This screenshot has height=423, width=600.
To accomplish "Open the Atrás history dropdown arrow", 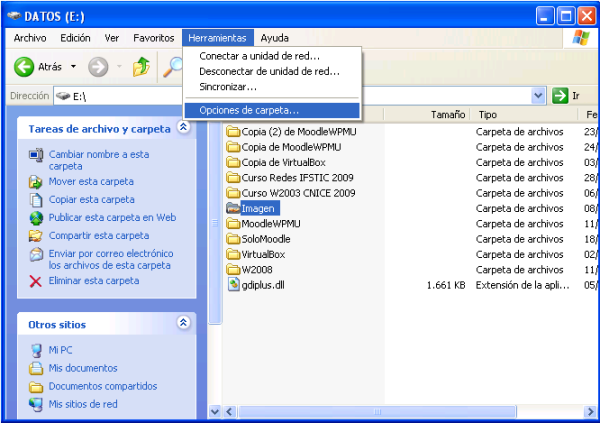I will pos(73,67).
